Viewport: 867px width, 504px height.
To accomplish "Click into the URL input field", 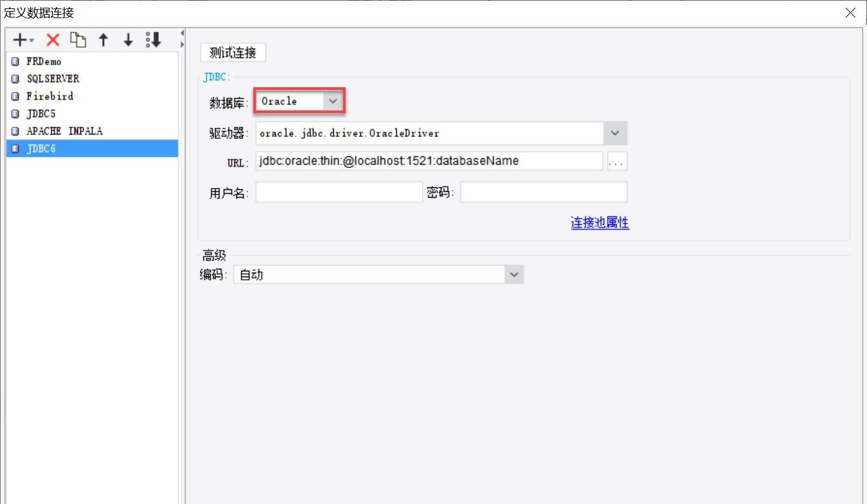I will coord(429,161).
